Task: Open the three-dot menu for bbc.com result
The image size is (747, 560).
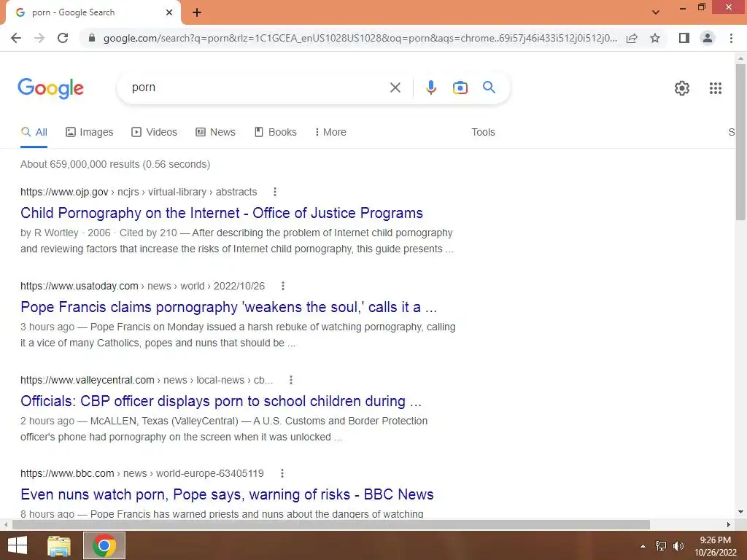Action: [x=282, y=473]
